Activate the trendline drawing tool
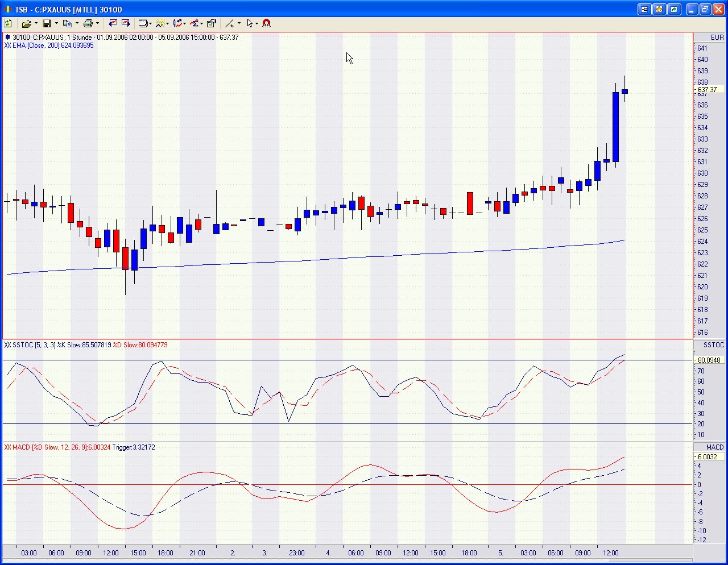 tap(230, 23)
